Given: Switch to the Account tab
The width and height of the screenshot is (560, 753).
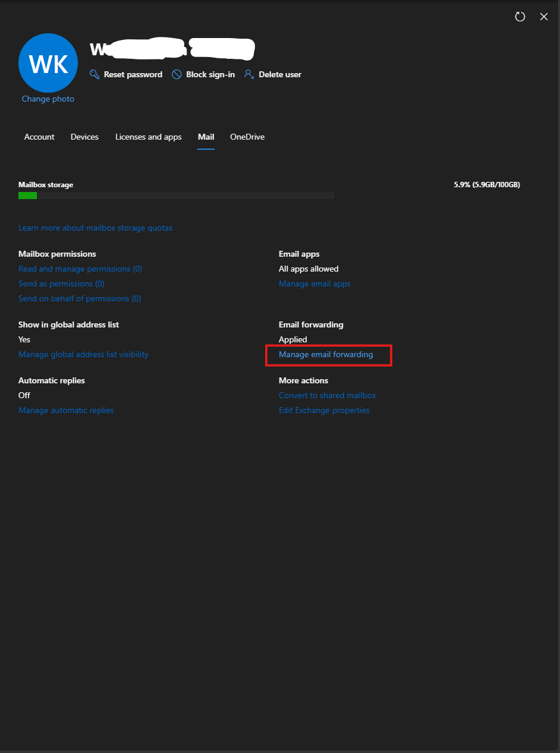Looking at the screenshot, I should tap(39, 137).
